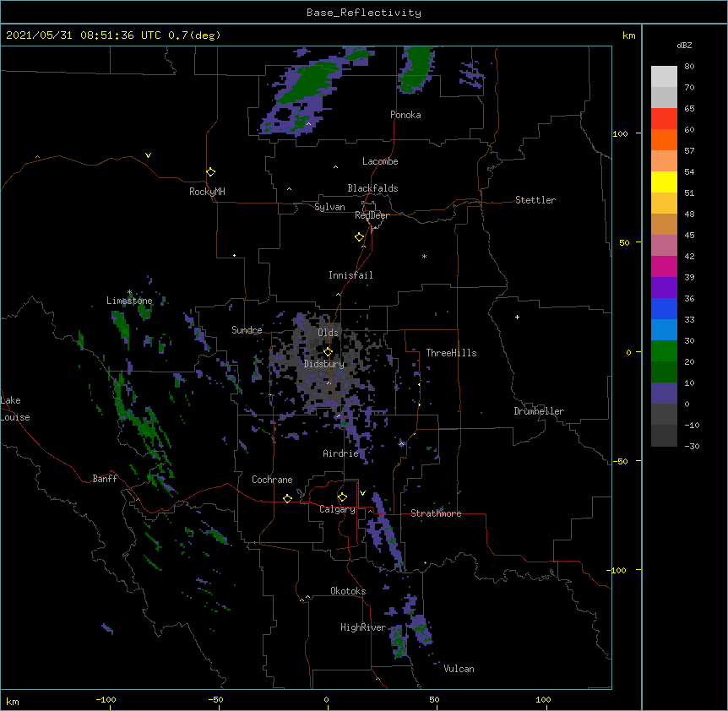Click the Sylvan label
The height and width of the screenshot is (711, 728).
329,207
